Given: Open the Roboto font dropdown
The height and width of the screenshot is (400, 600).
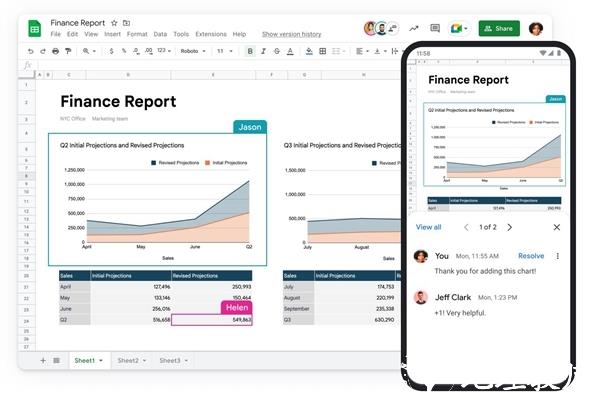Looking at the screenshot, I should coord(193,51).
